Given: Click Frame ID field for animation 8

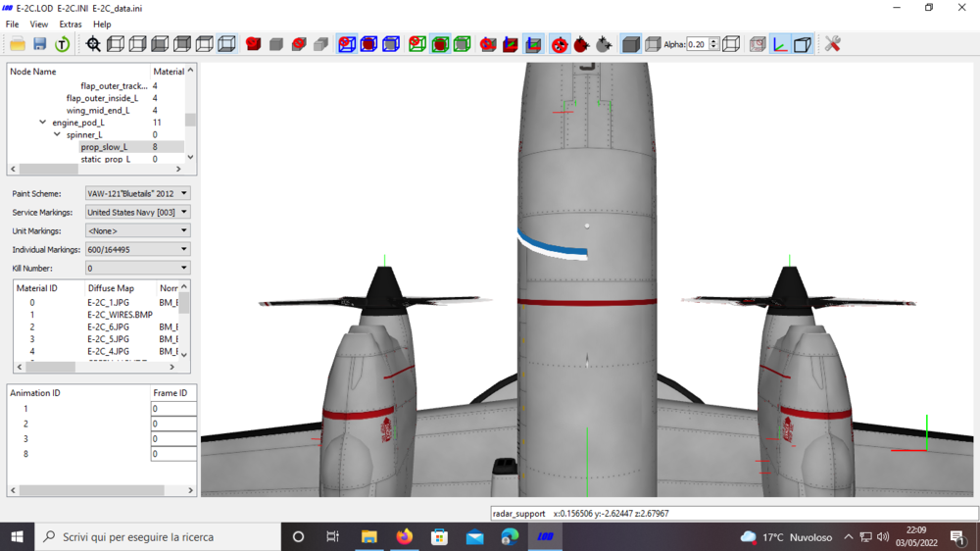Looking at the screenshot, I should click(x=173, y=454).
